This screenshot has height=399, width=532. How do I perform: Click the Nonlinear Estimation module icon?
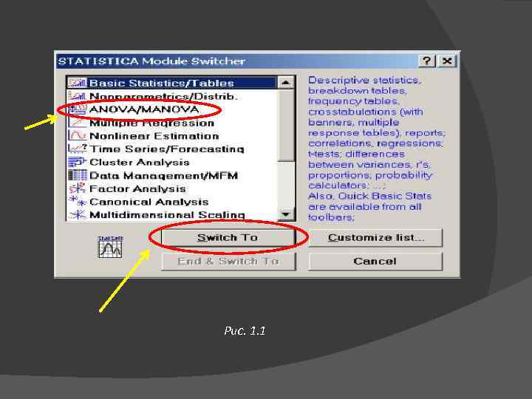(78, 136)
